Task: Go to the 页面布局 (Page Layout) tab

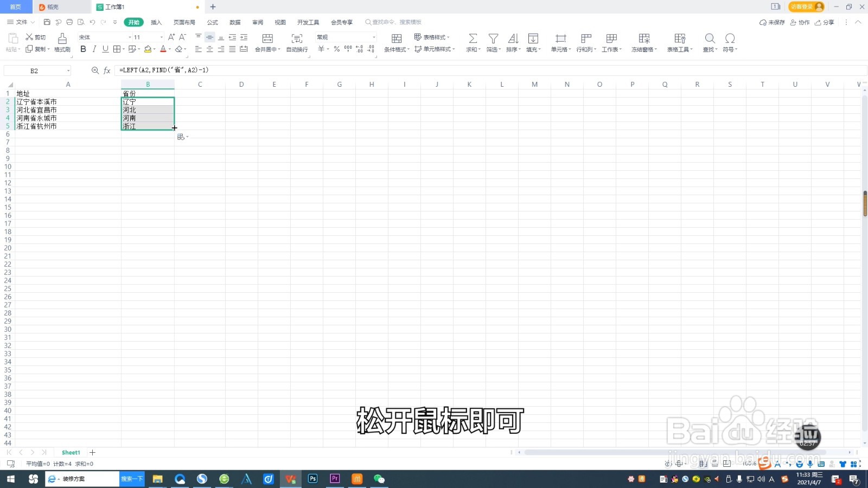Action: [x=184, y=22]
